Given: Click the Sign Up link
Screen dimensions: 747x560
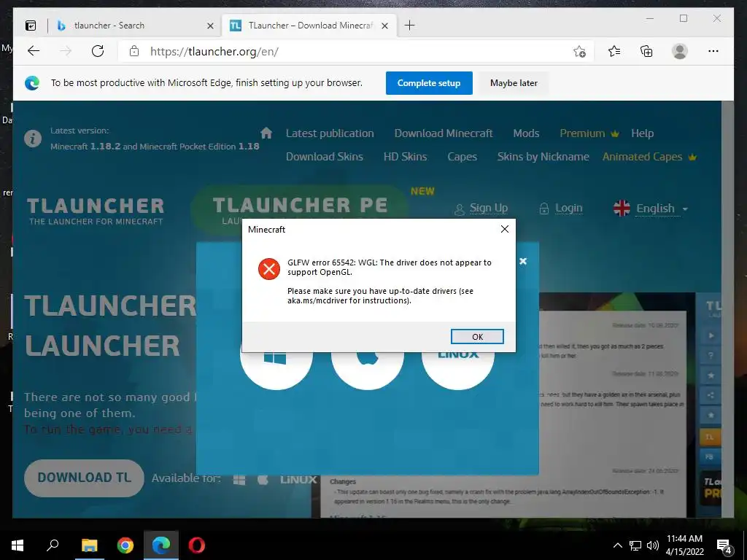Looking at the screenshot, I should tap(481, 208).
